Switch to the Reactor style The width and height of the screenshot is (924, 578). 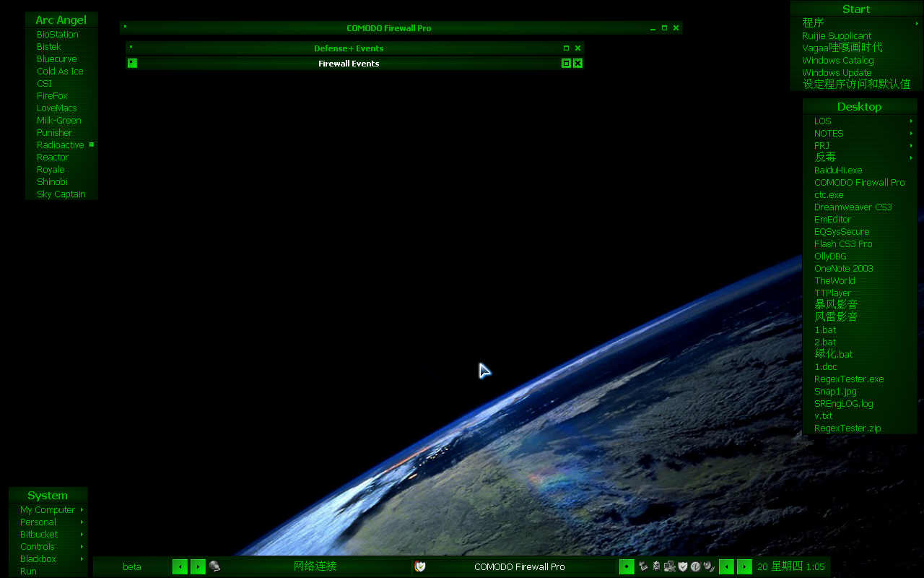coord(53,158)
